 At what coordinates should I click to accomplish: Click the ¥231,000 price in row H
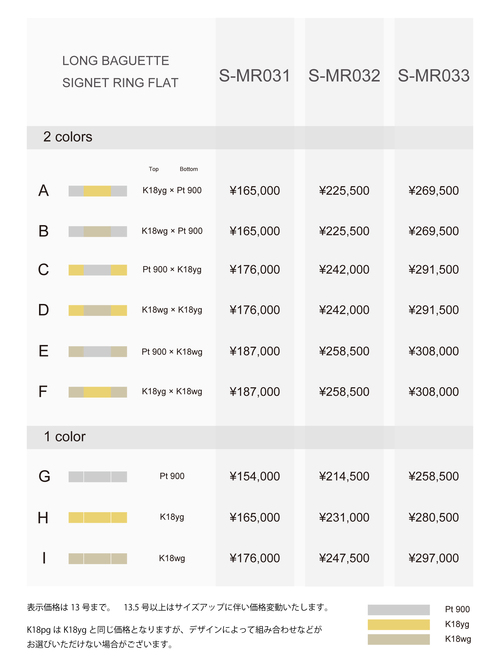[344, 517]
